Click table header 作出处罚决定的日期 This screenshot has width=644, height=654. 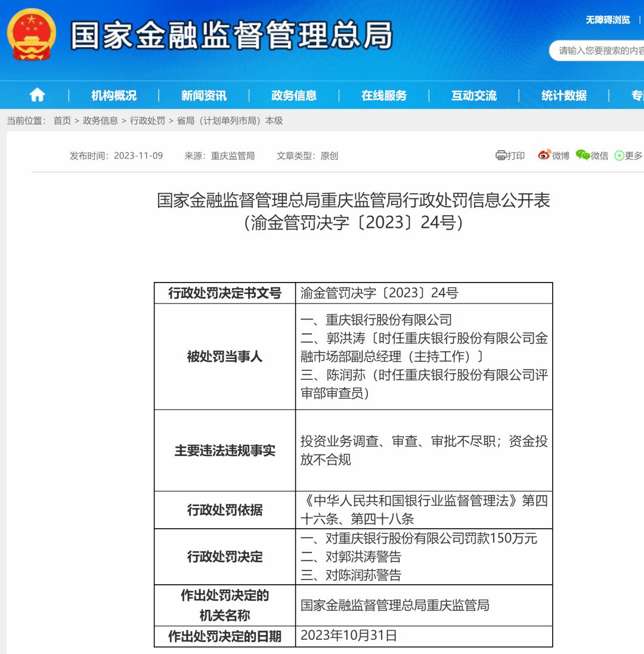coord(225,637)
